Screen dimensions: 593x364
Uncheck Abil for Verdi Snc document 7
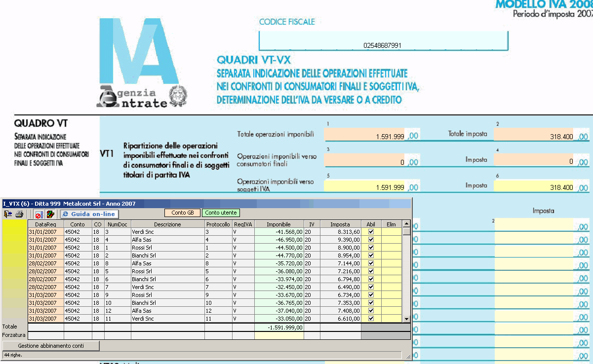(x=371, y=287)
